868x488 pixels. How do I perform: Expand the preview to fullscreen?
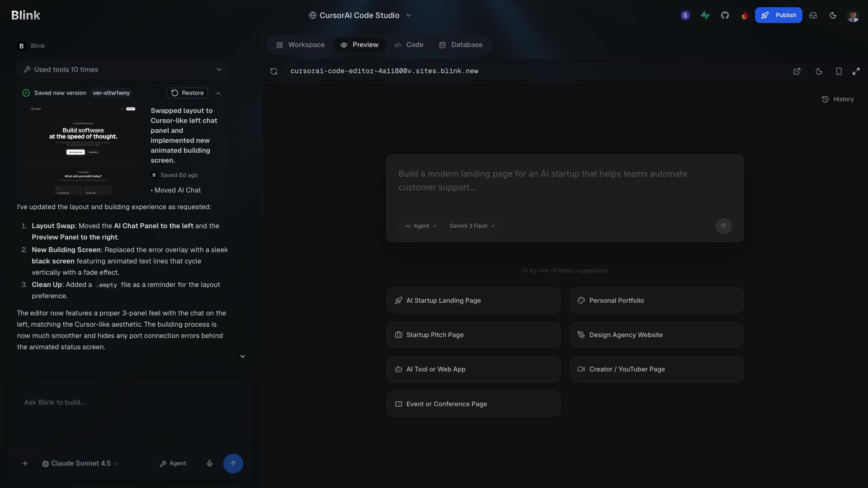coord(856,71)
